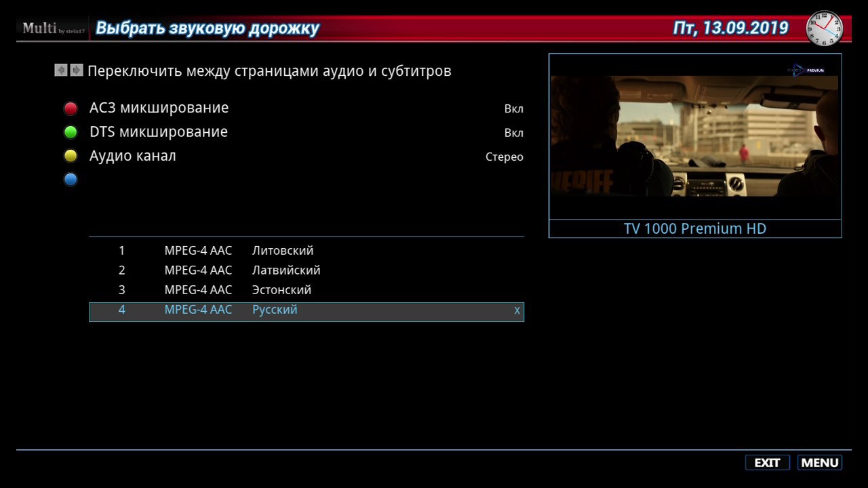
Task: Click the live TV preview thumbnail
Action: (x=694, y=136)
